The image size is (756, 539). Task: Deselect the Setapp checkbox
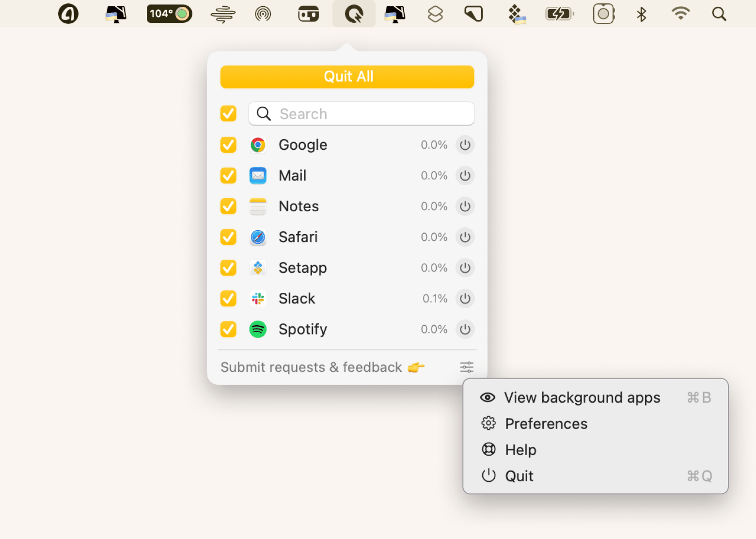tap(228, 268)
